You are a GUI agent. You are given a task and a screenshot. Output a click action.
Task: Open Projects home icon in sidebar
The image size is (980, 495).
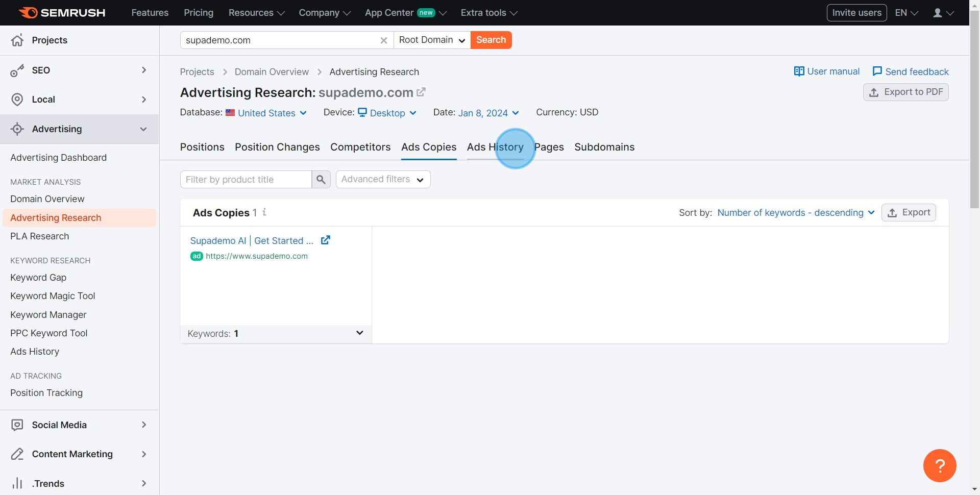click(17, 40)
